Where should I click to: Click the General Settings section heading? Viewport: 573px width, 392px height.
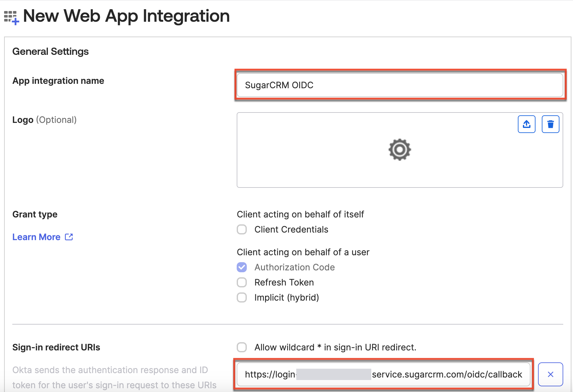click(x=50, y=51)
